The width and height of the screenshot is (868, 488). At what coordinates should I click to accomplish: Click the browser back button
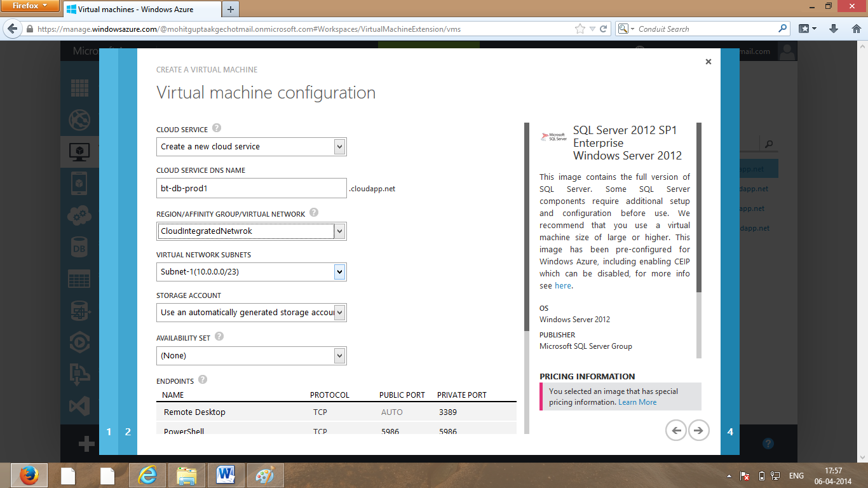click(12, 29)
